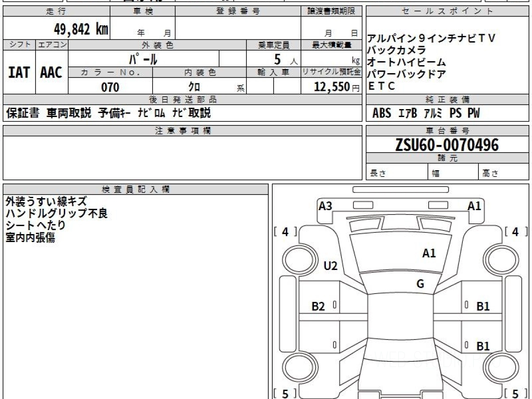This screenshot has width=532, height=399.
Task: Click inspector note 室内内張傷
Action: (30, 237)
